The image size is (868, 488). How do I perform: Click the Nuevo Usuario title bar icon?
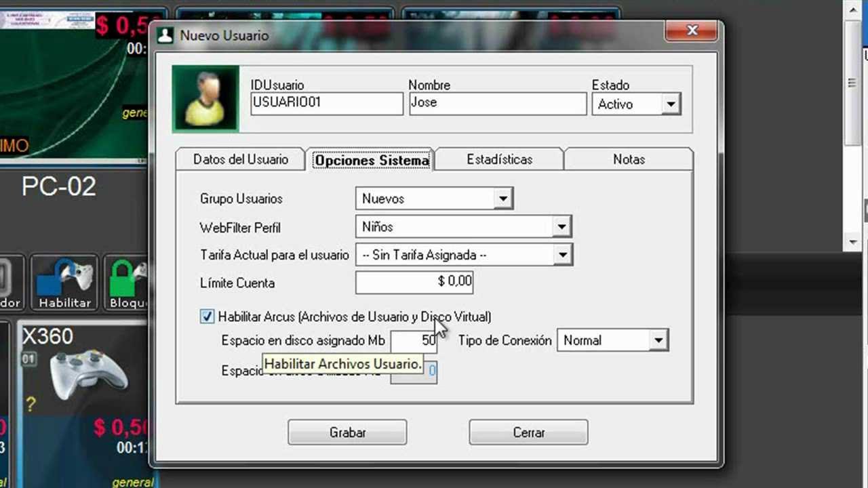click(x=165, y=35)
